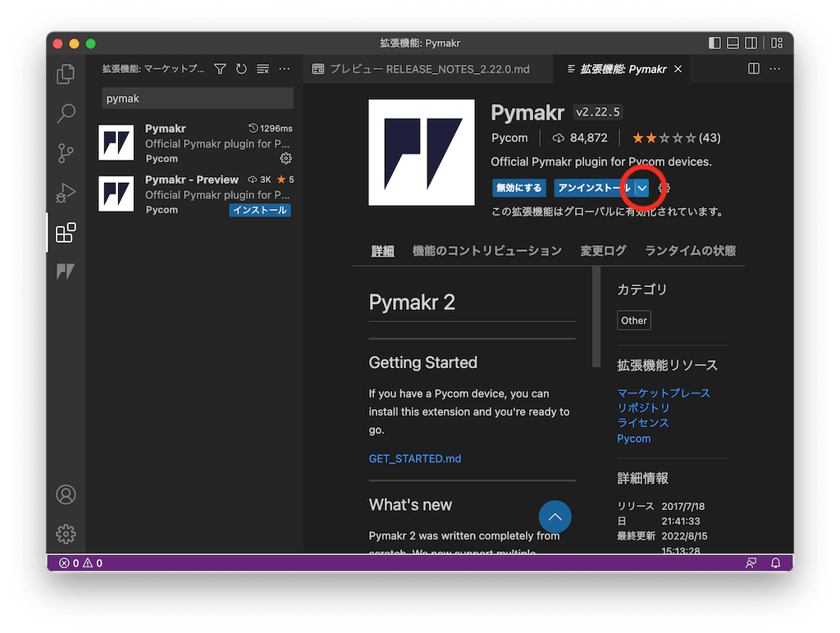The width and height of the screenshot is (840, 633).
Task: Clear extension search results icon
Action: [263, 69]
